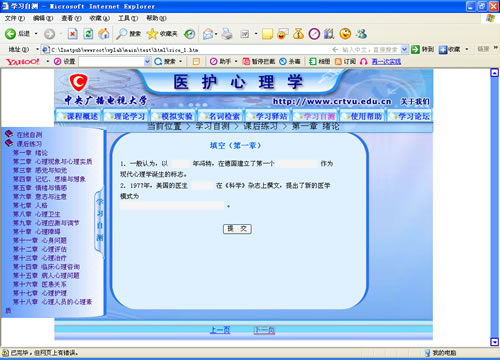The height and width of the screenshot is (360, 500).
Task: Click the Print printer icon
Action: (x=227, y=34)
